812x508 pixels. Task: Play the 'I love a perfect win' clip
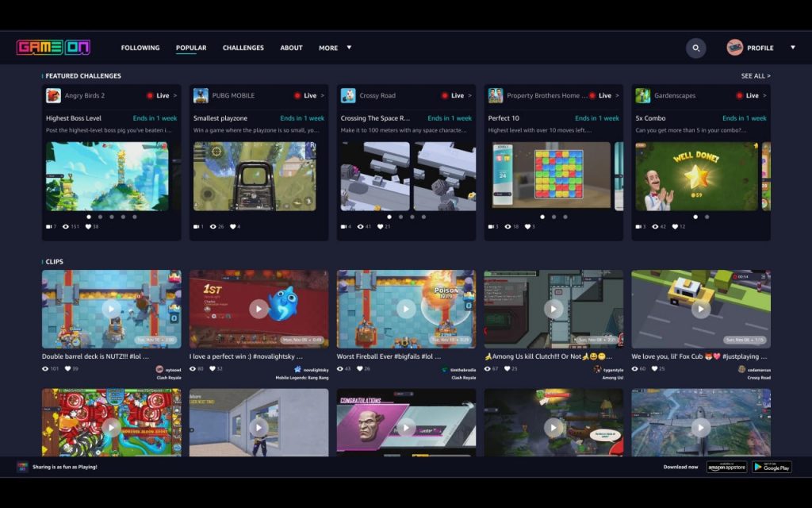click(259, 309)
